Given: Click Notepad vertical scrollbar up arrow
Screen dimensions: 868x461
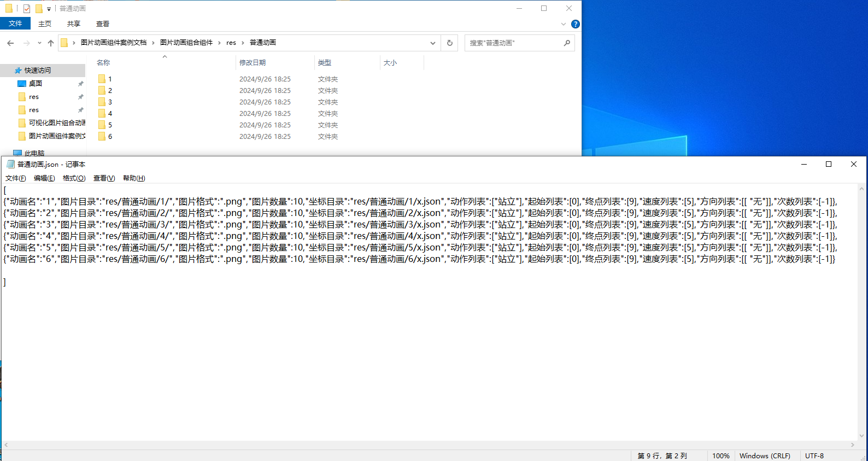Looking at the screenshot, I should [x=862, y=189].
